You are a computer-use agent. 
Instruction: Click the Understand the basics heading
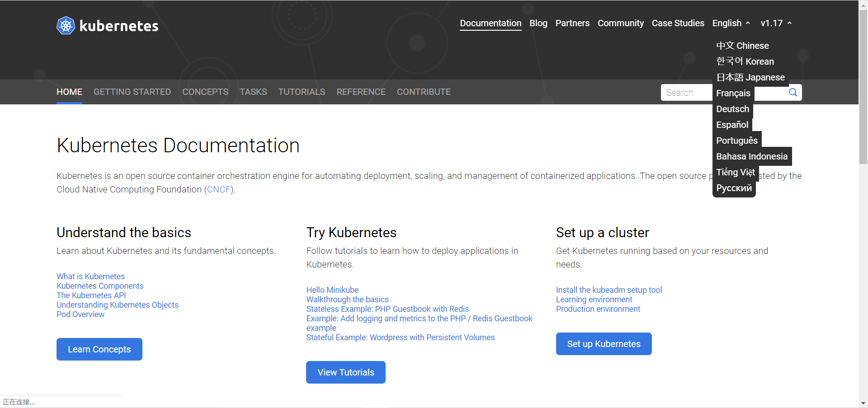[124, 233]
